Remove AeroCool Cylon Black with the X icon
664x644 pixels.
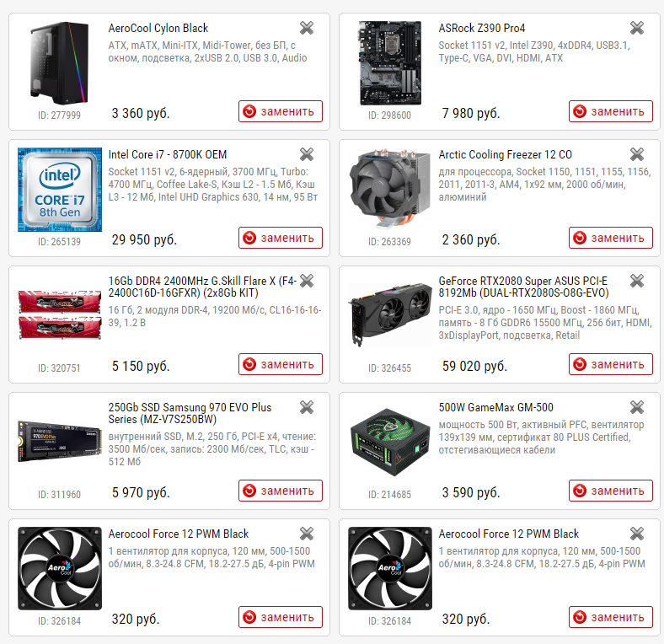point(307,28)
